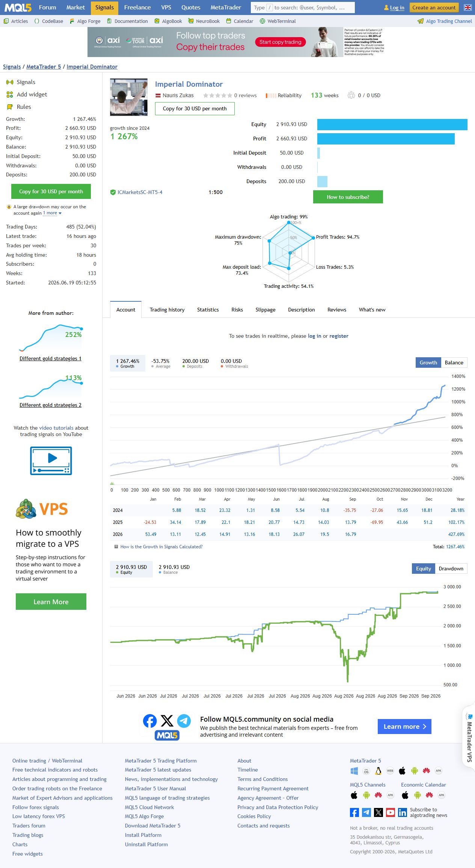The height and width of the screenshot is (868, 475).
Task: Click large Telegram icon in social banner
Action: coord(184,721)
